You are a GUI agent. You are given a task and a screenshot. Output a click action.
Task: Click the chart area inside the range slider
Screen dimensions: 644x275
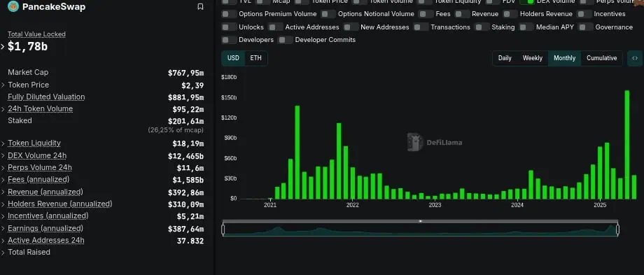420,230
